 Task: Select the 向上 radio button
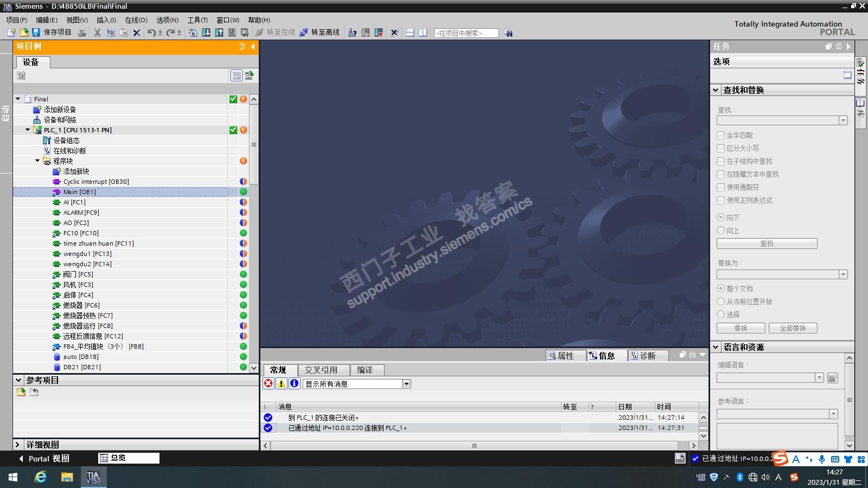tap(721, 230)
